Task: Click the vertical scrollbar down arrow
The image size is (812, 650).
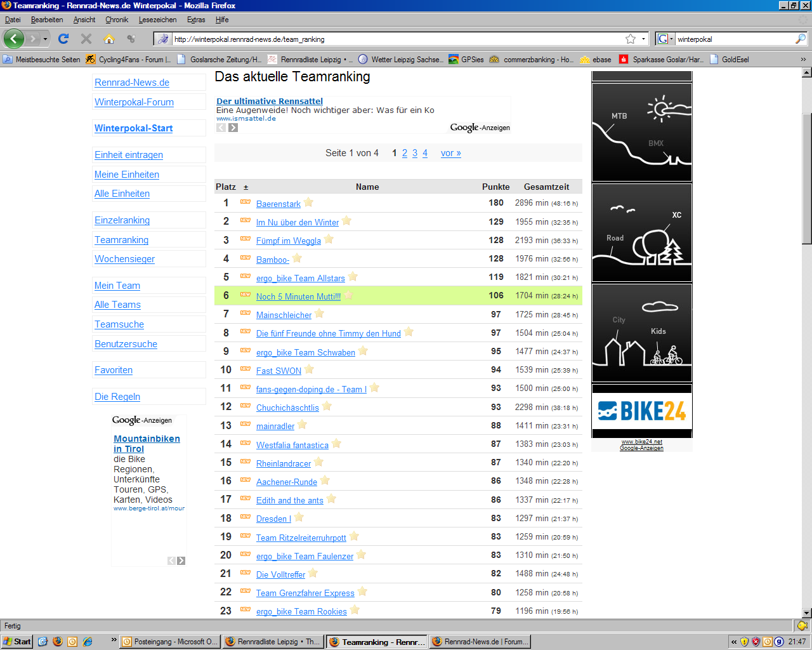Action: 807,613
